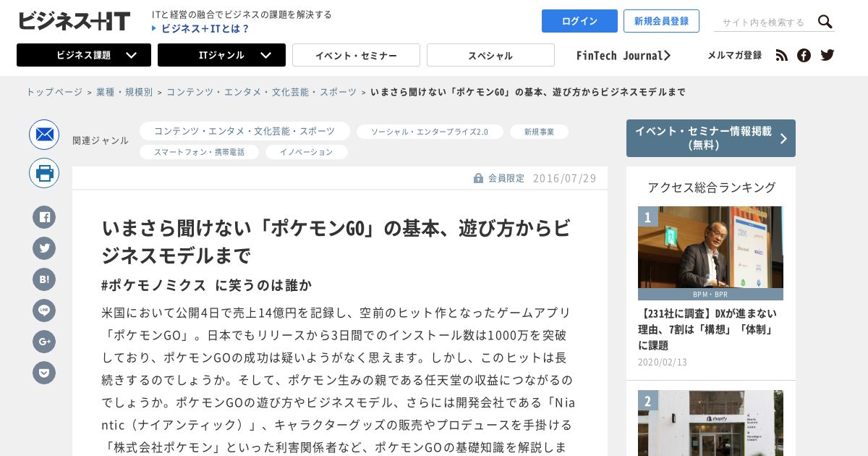Share article on Facebook sidebar icon
The width and height of the screenshot is (868, 456).
(44, 217)
